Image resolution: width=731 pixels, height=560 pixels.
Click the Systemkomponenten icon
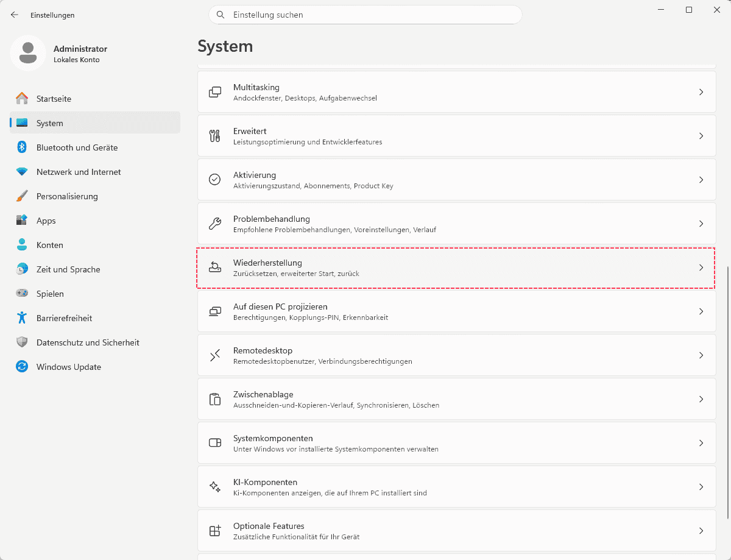click(x=214, y=443)
